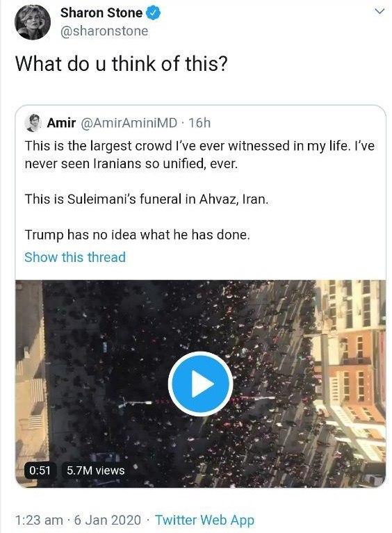The height and width of the screenshot is (533, 392).
Task: Open Amir's small profile avatar
Action: pos(33,123)
